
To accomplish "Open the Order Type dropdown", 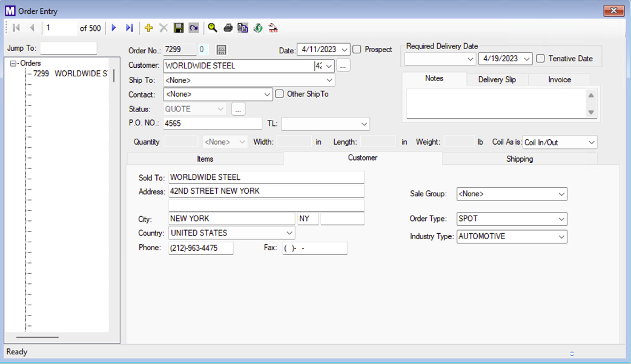I will click(x=561, y=219).
